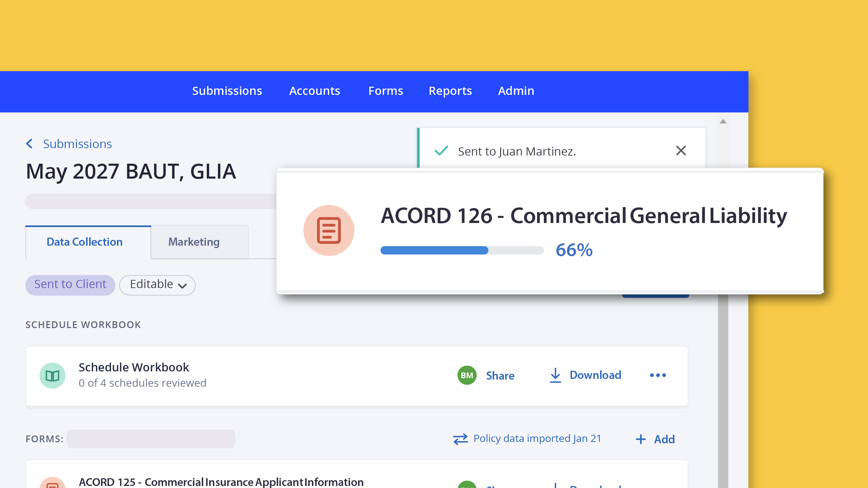
Task: Click the SCHEDULE WORKBOOK section label
Action: tap(83, 325)
